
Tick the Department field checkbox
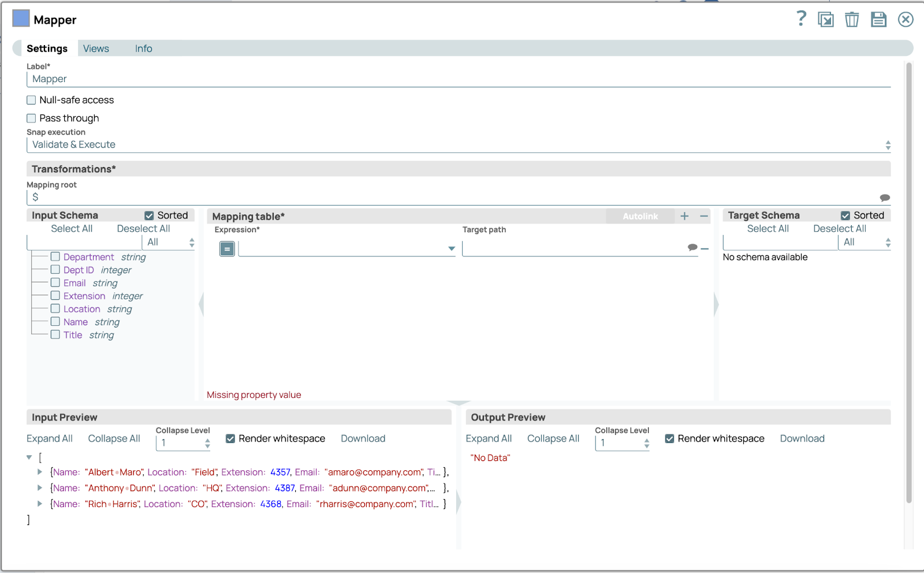point(55,256)
